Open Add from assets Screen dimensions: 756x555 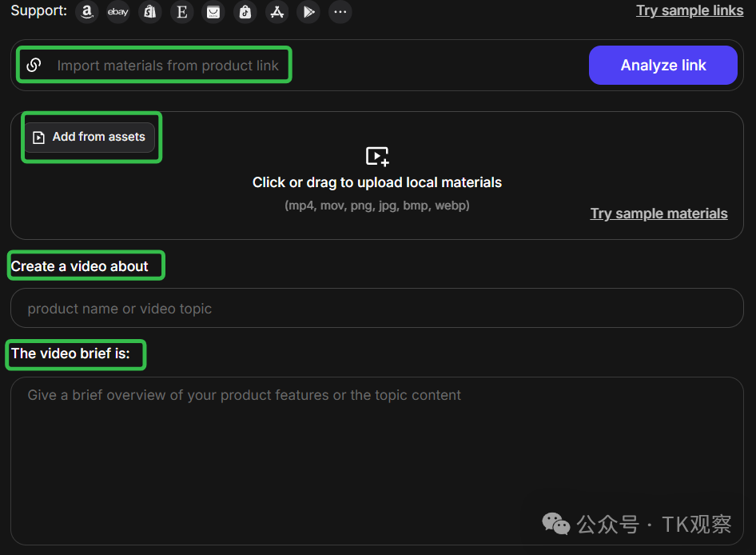point(90,138)
